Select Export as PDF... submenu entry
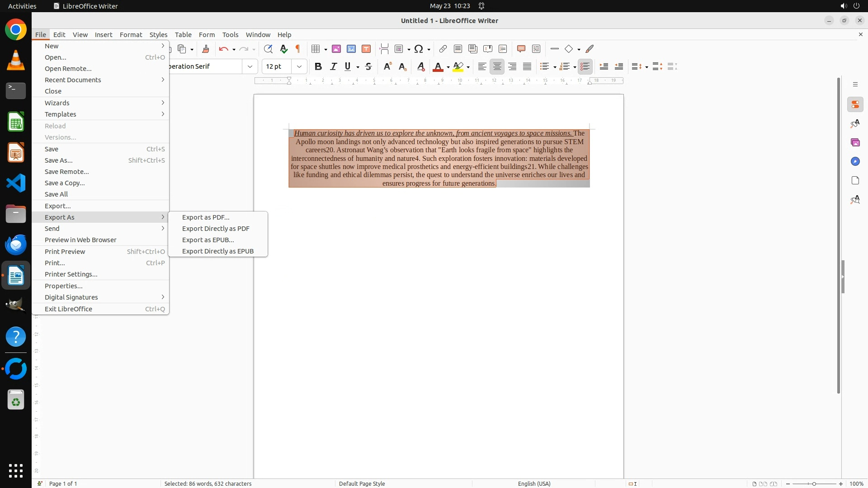 coord(206,217)
